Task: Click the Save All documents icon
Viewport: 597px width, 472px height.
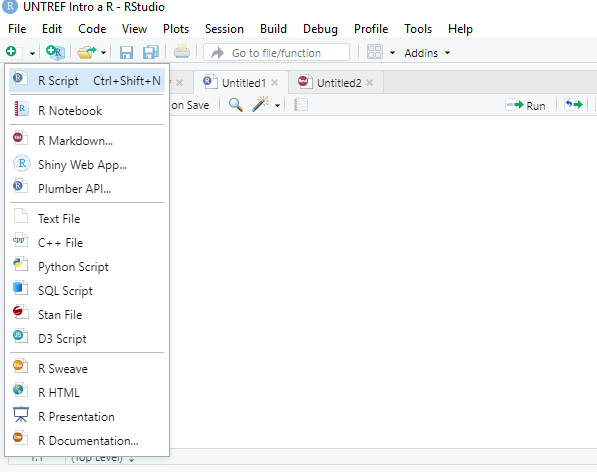Action: [x=151, y=52]
